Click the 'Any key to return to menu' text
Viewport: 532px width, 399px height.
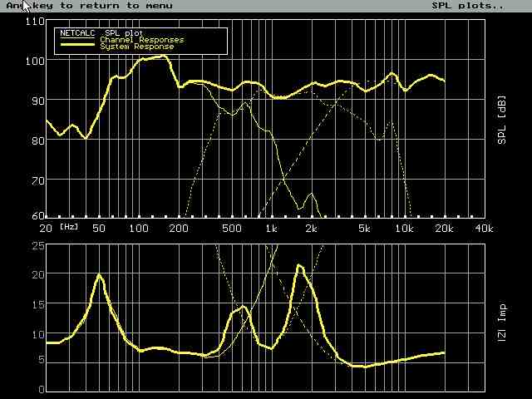(x=89, y=6)
